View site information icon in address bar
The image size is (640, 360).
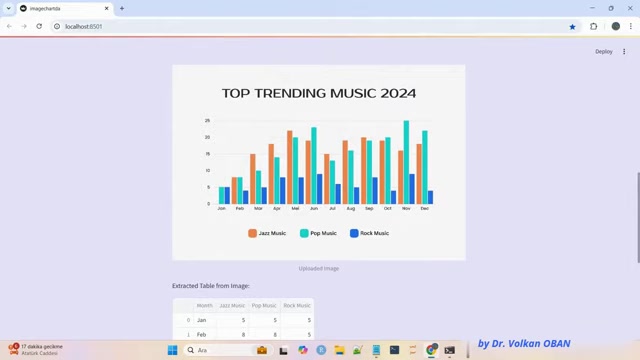(57, 26)
